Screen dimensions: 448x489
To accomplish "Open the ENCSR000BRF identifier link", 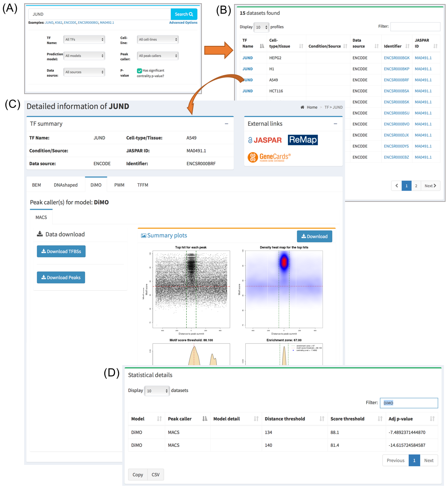I will tap(396, 80).
